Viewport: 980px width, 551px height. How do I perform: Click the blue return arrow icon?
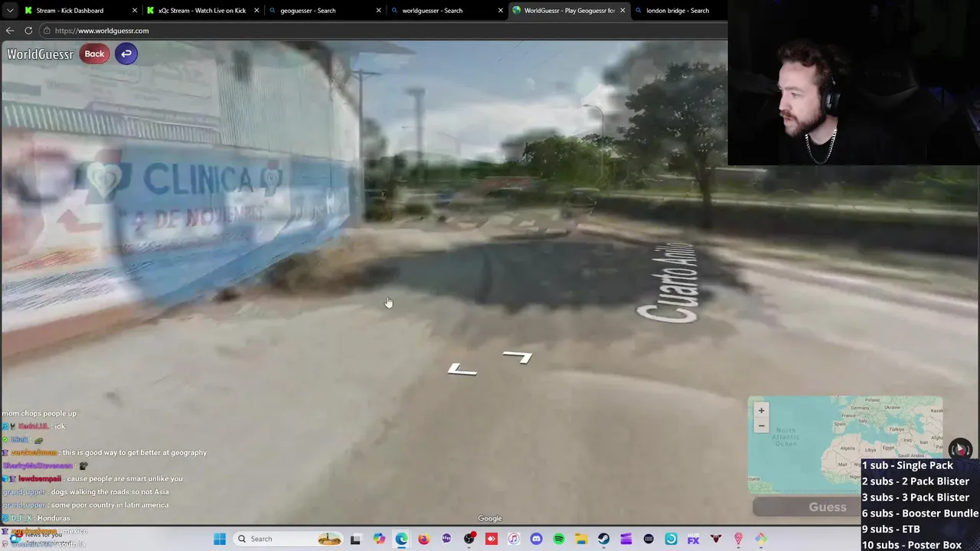126,54
